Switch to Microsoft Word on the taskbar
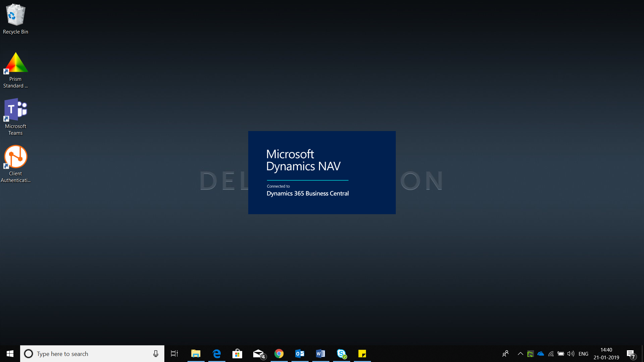This screenshot has width=644, height=362. click(x=321, y=354)
